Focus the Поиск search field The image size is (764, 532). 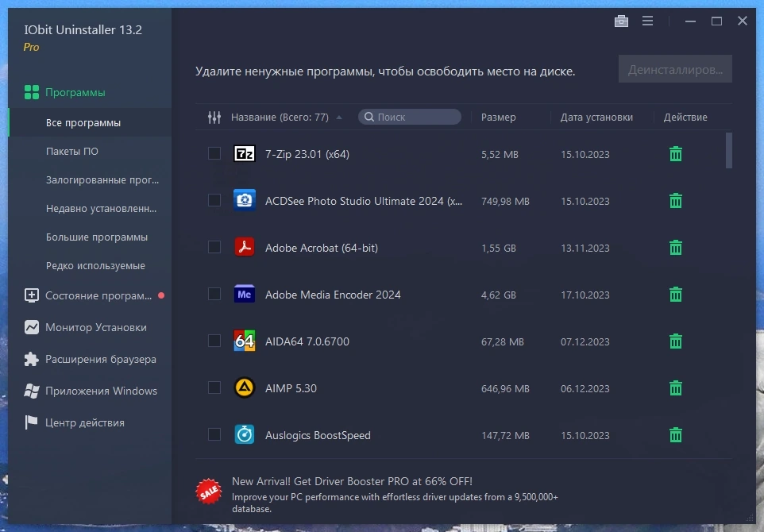pyautogui.click(x=410, y=117)
